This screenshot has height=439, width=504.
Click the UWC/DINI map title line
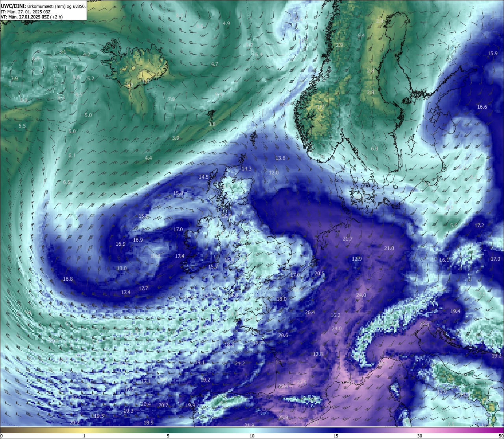click(43, 6)
